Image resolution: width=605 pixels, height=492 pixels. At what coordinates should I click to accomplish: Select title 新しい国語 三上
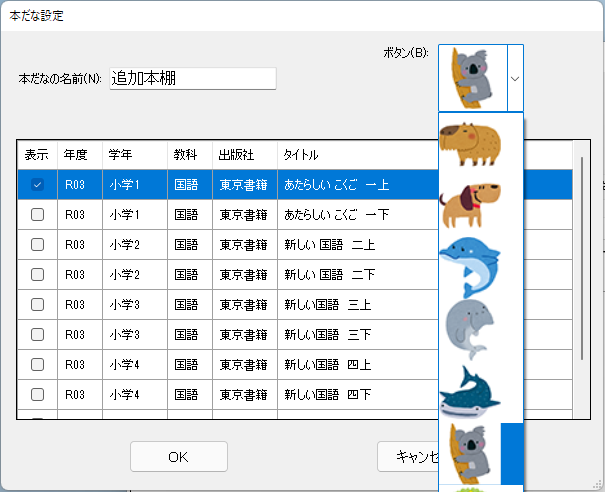pyautogui.click(x=328, y=305)
